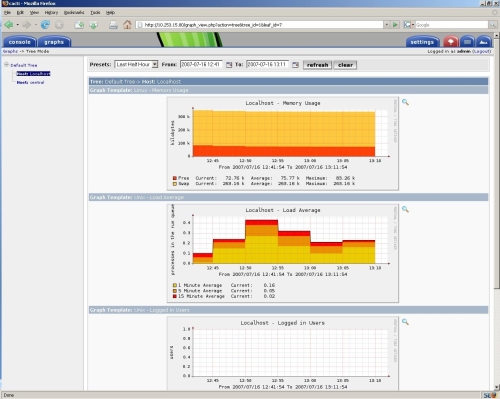Viewport: 500px width, 399px height.
Task: Select Host: Localhost in the tree
Action: [x=33, y=74]
